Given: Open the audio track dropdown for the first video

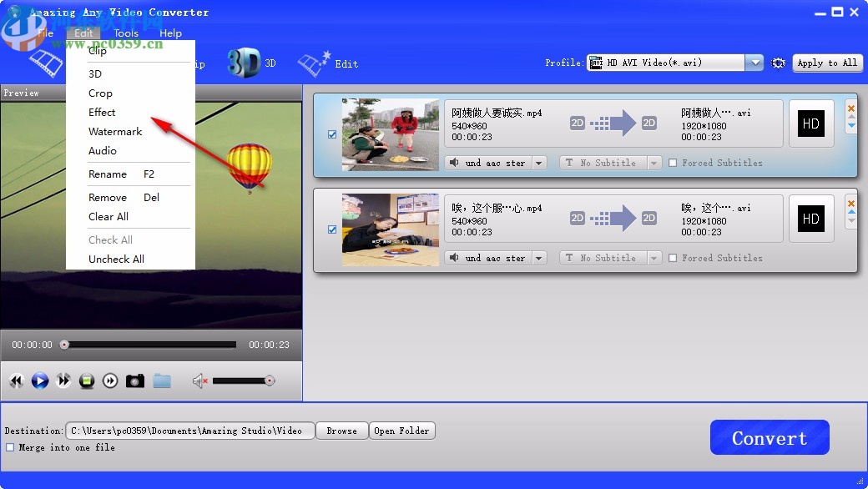Looking at the screenshot, I should tap(538, 163).
